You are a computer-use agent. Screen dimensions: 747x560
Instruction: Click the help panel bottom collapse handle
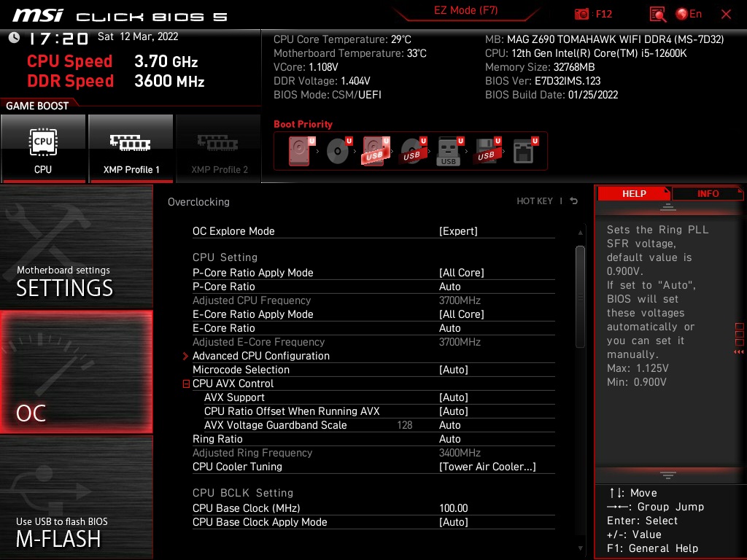tap(668, 475)
